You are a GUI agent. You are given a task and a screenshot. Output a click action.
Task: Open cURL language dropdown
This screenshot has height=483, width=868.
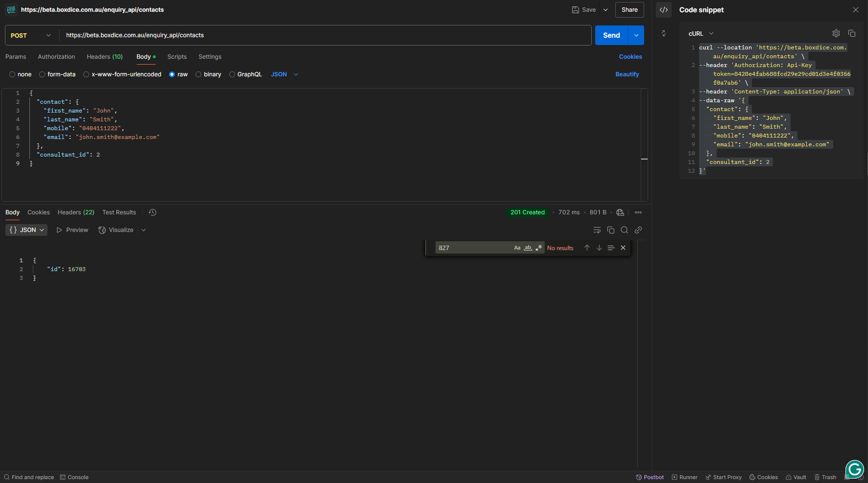point(701,34)
